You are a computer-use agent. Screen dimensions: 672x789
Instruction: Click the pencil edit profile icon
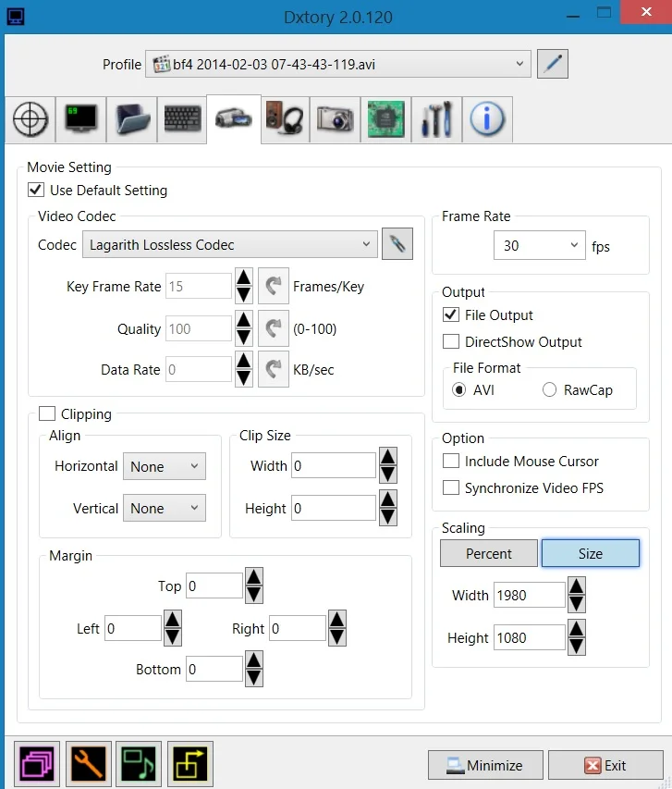point(552,64)
